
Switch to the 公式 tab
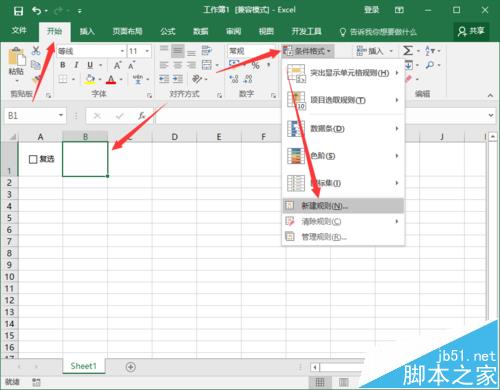(168, 31)
